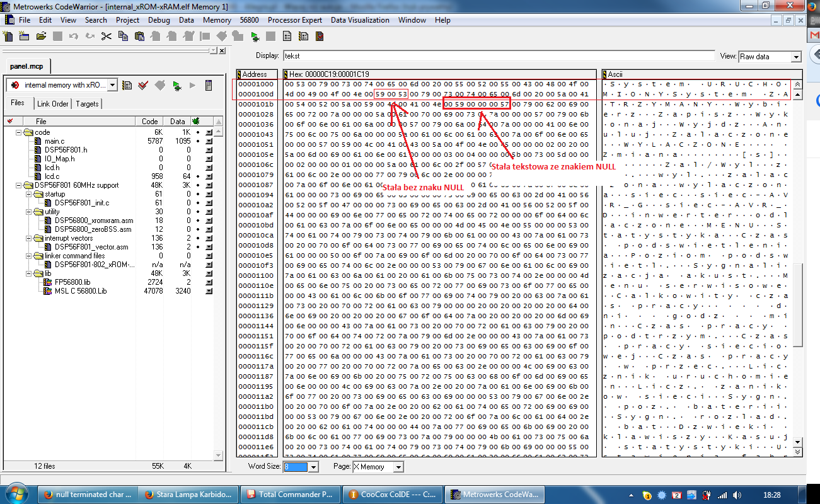Image resolution: width=820 pixels, height=504 pixels.
Task: Close the docked project panel
Action: coord(222,50)
